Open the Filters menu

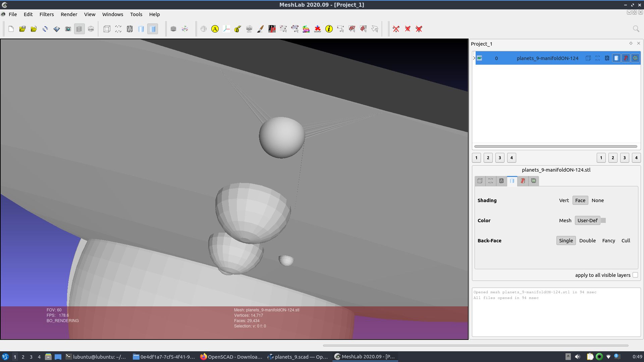pos(47,14)
